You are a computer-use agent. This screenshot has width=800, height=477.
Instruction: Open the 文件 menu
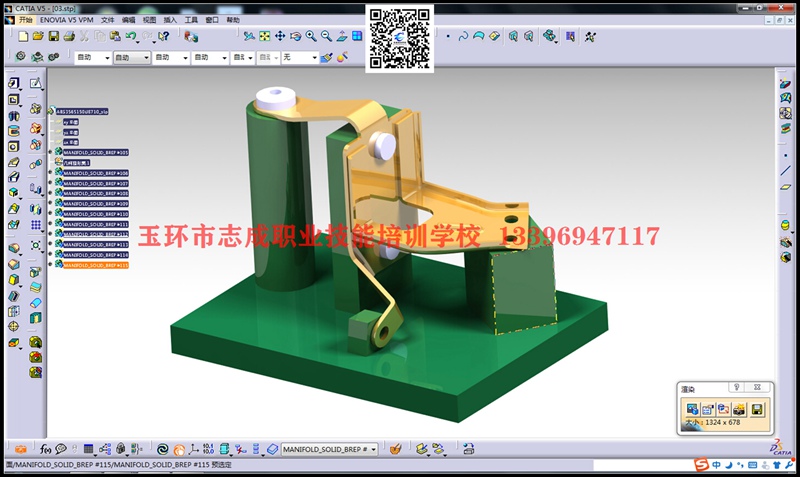[x=108, y=20]
